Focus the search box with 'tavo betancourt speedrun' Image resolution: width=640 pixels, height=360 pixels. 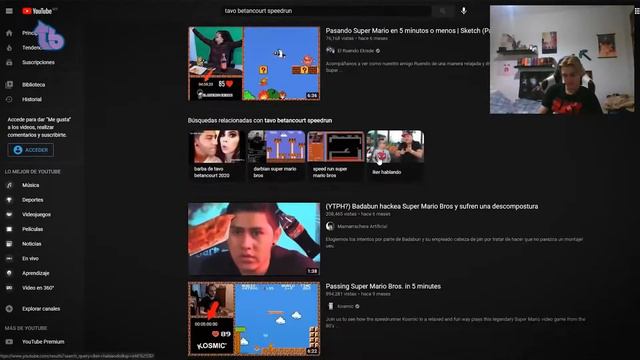click(326, 11)
